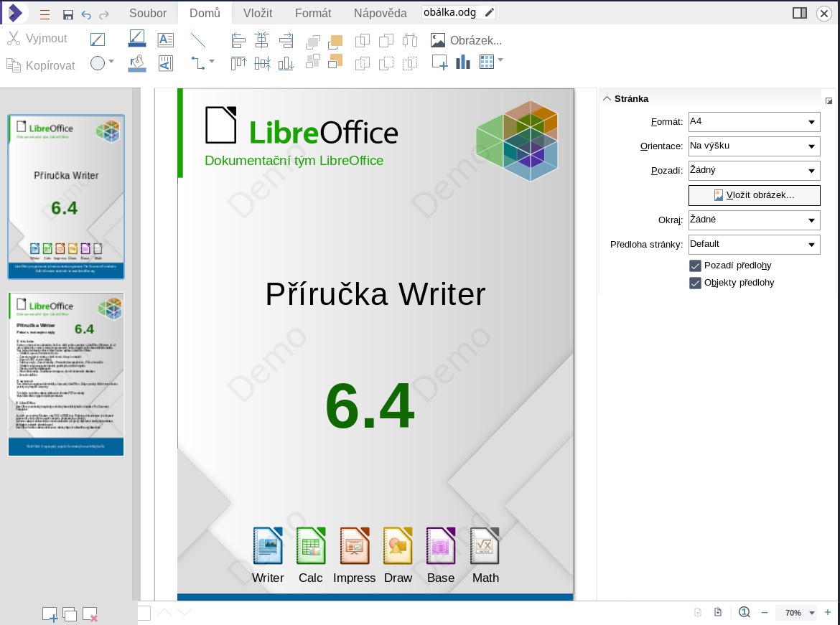Insert a vertical text box
This screenshot has height=625, width=840.
coord(166,63)
